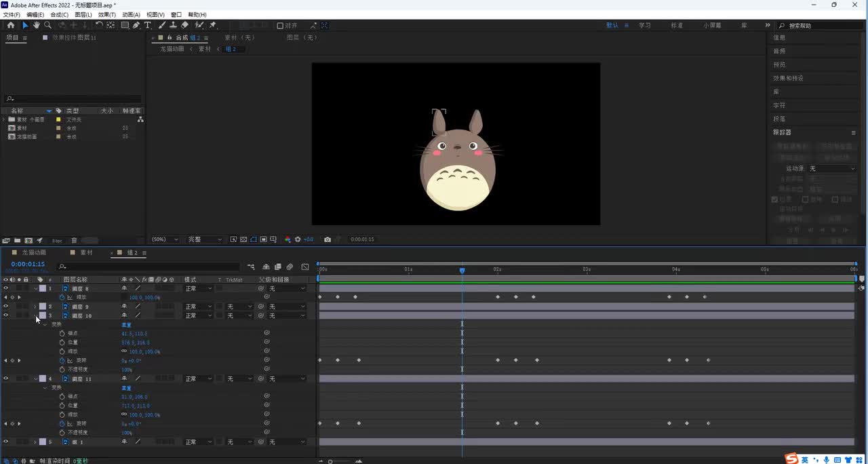Expand layer 组 1 properties

pos(35,442)
